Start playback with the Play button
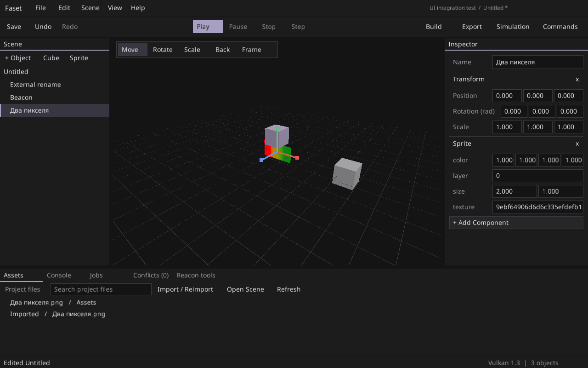This screenshot has height=368, width=588. point(208,27)
